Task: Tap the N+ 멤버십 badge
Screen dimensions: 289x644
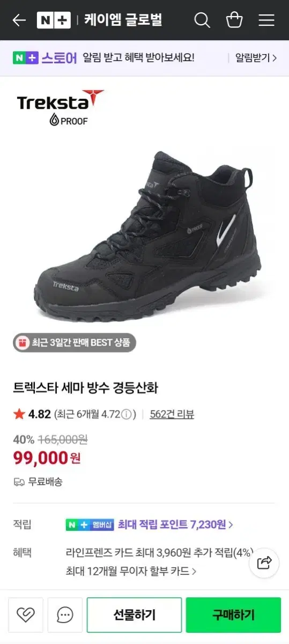Action: coord(90,525)
